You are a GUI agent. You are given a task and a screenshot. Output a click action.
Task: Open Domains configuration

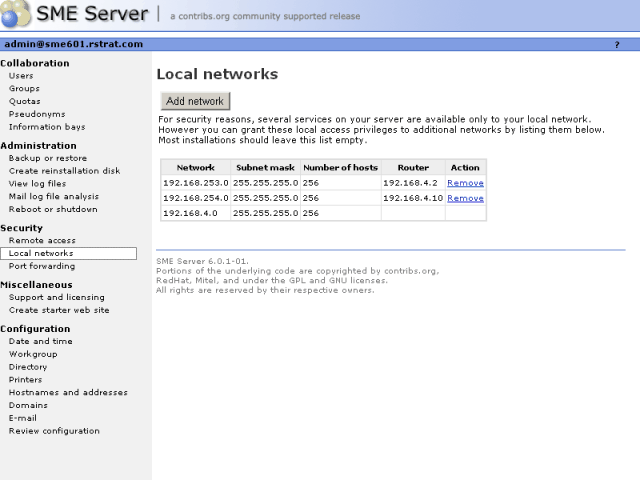[28, 405]
